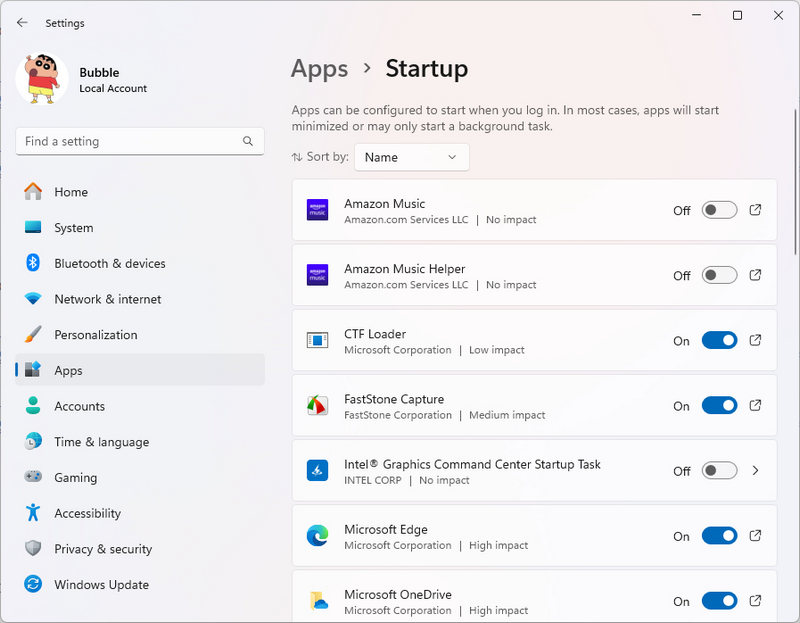The height and width of the screenshot is (623, 800).
Task: Click the Accounts person icon
Action: tap(33, 406)
